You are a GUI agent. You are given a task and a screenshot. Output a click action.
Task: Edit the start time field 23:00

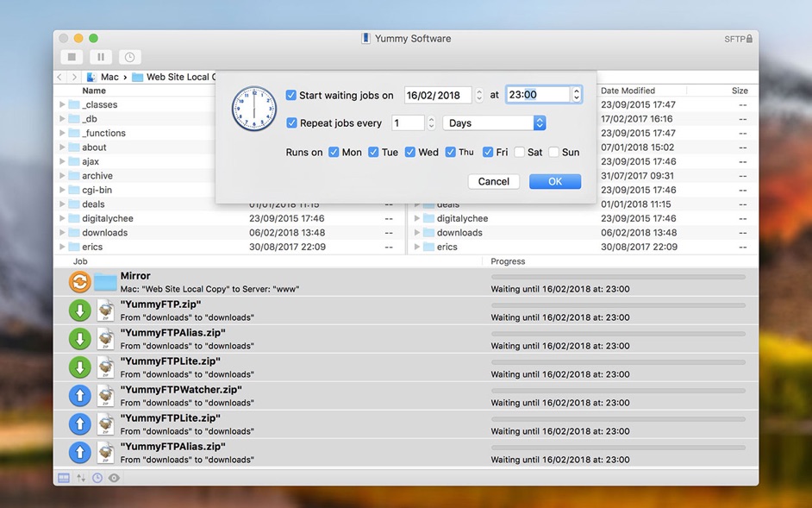[x=538, y=94]
